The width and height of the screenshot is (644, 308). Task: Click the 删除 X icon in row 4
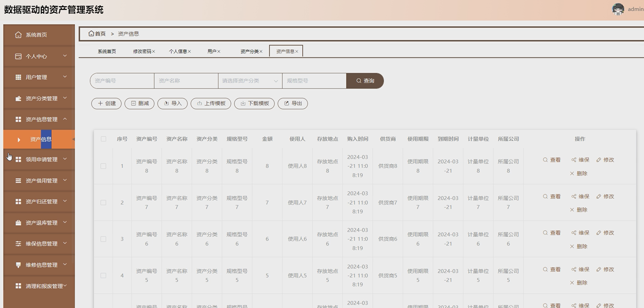click(x=572, y=283)
